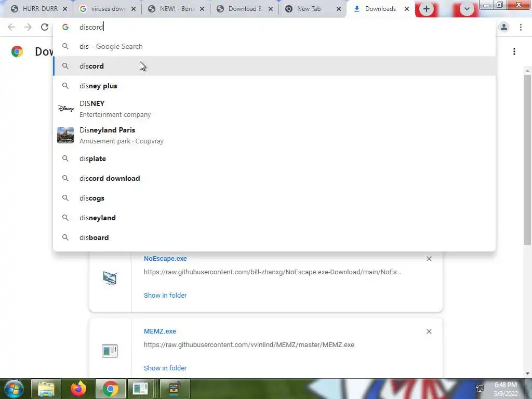Reload the current page

coord(45,27)
